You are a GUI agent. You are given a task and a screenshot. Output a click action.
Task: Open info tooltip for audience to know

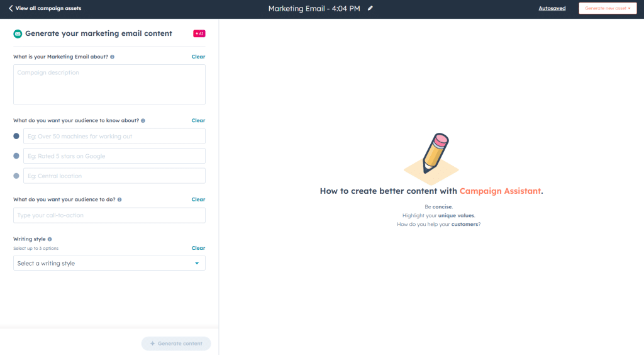[143, 120]
